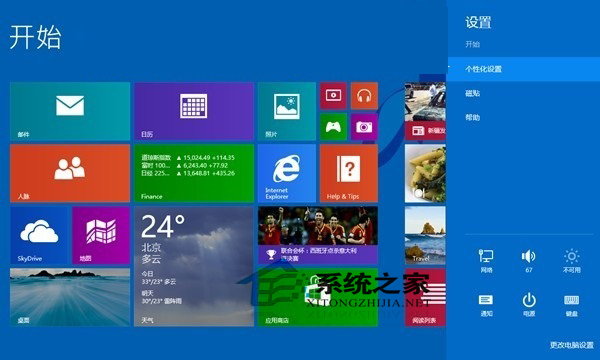Screen dimensions: 600x360
Task: Open the Calendar tile
Action: point(194,111)
